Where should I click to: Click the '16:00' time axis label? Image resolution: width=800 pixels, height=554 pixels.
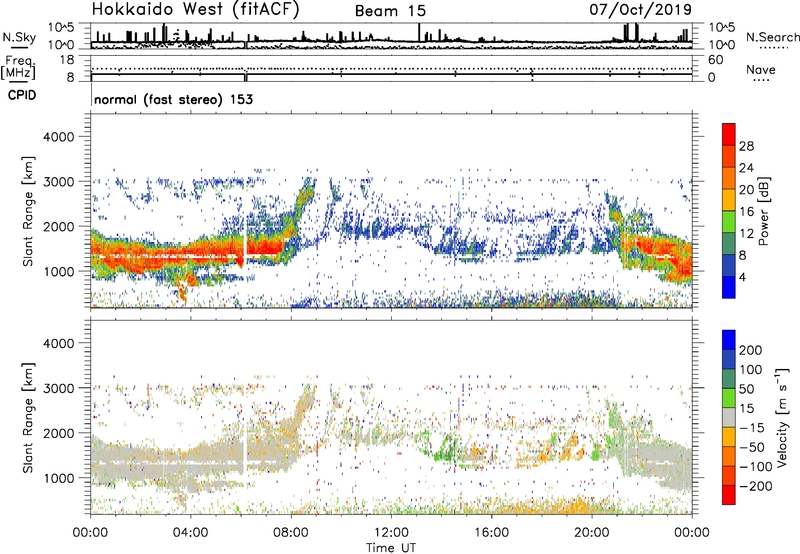tap(491, 533)
